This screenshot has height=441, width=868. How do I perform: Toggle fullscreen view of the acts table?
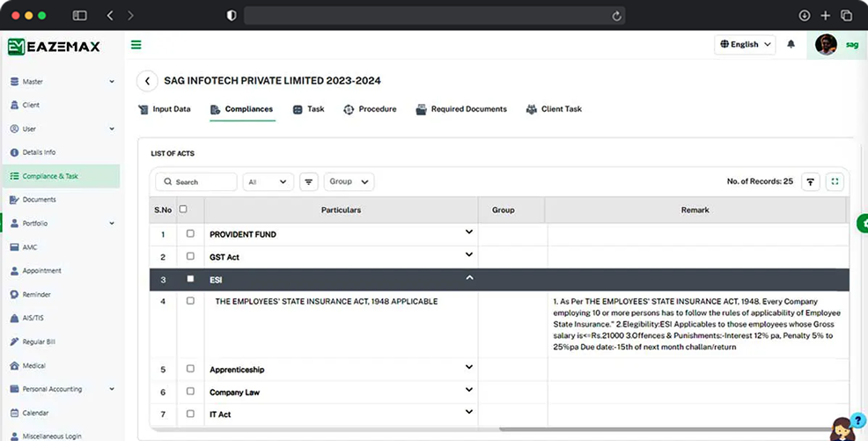coord(835,181)
